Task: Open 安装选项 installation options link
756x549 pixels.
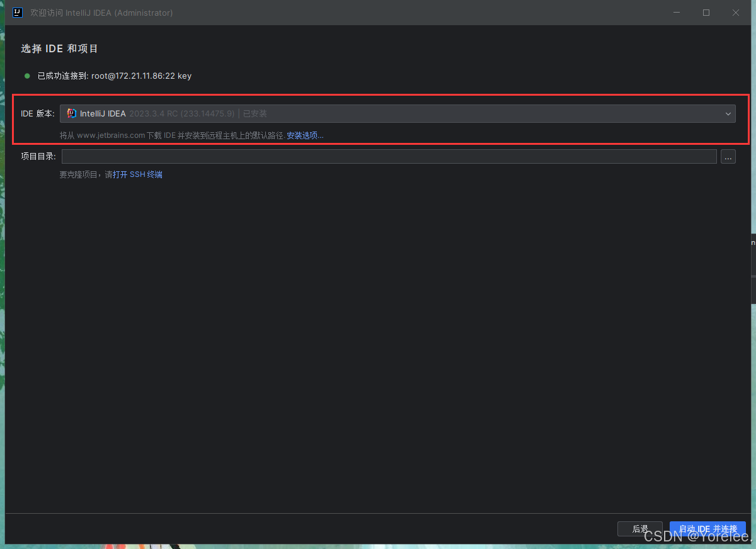Action: coord(304,135)
